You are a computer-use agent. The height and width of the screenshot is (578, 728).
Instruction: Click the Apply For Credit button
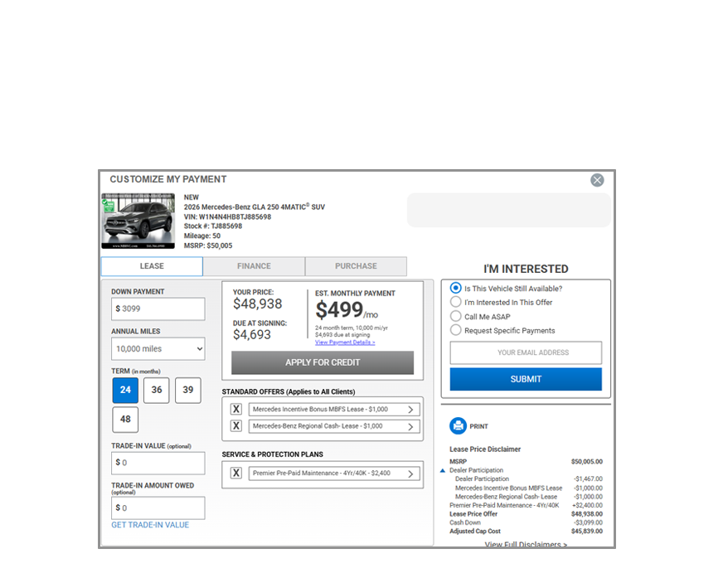tap(323, 362)
